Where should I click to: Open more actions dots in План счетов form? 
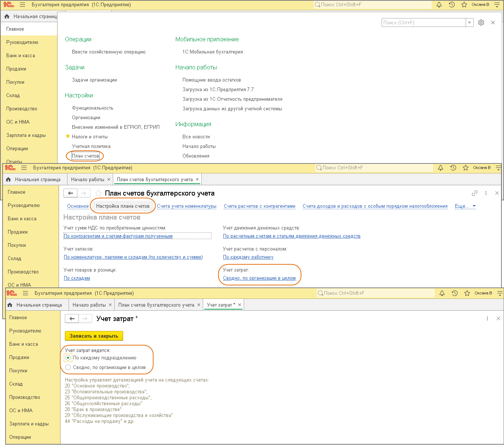click(486, 193)
